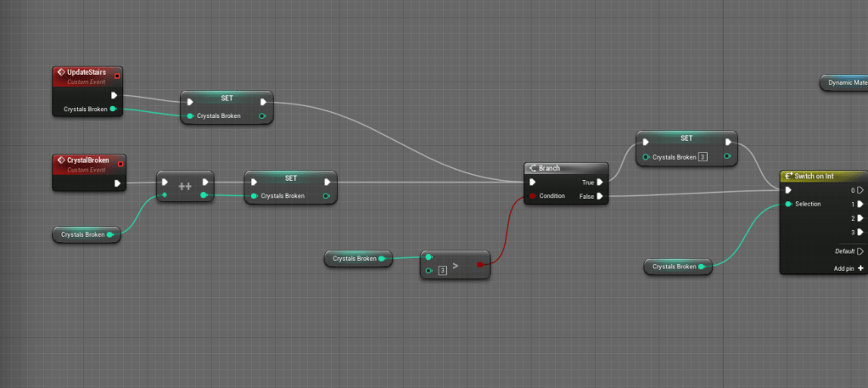
Task: Edit the value 3 field in the greater-than node
Action: coord(443,271)
